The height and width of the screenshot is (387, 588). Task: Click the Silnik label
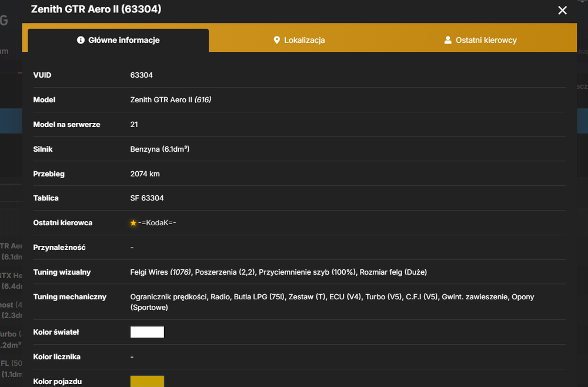point(43,149)
